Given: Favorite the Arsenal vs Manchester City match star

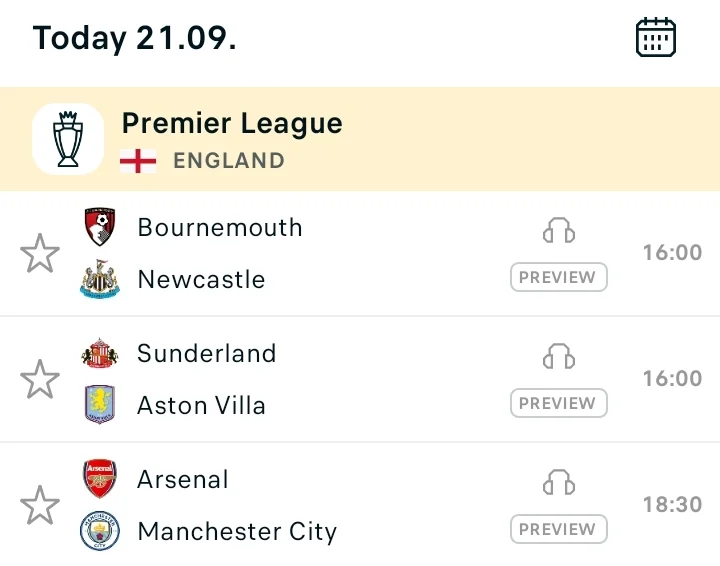Looking at the screenshot, I should click(40, 505).
